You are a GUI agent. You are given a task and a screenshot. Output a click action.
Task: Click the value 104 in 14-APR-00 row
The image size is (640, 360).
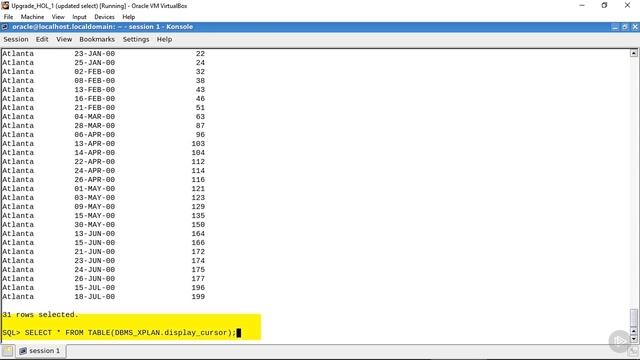198,153
